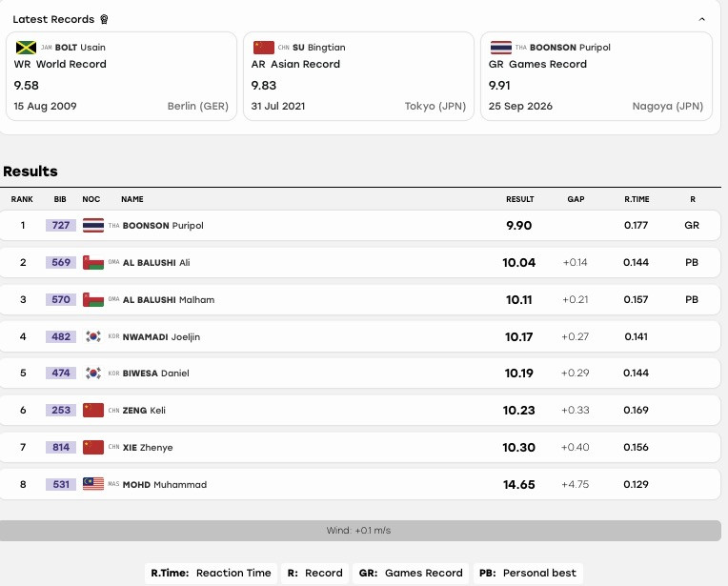Click Oman flag beside Al Balushi Malham
The image size is (728, 586).
pos(93,299)
